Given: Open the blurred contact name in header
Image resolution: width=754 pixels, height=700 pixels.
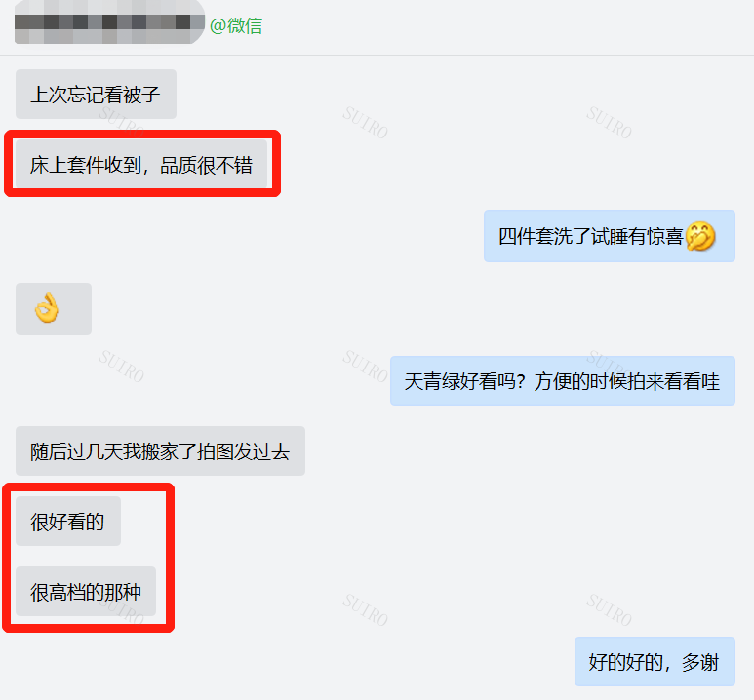Looking at the screenshot, I should (x=109, y=22).
